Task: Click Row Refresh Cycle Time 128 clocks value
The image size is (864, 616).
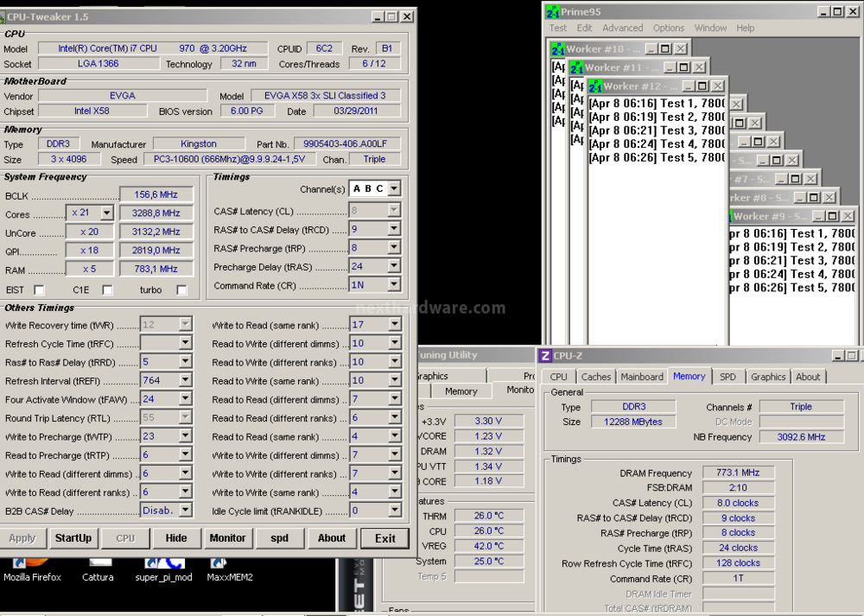Action: (738, 563)
